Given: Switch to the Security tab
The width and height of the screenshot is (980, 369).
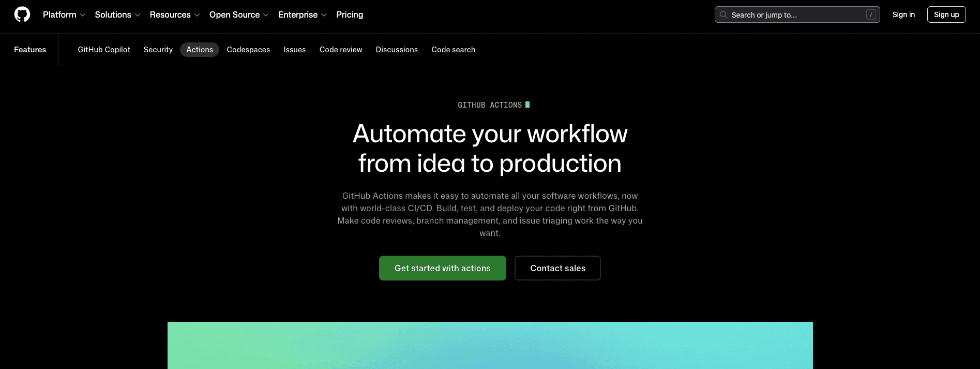Looking at the screenshot, I should click(158, 50).
